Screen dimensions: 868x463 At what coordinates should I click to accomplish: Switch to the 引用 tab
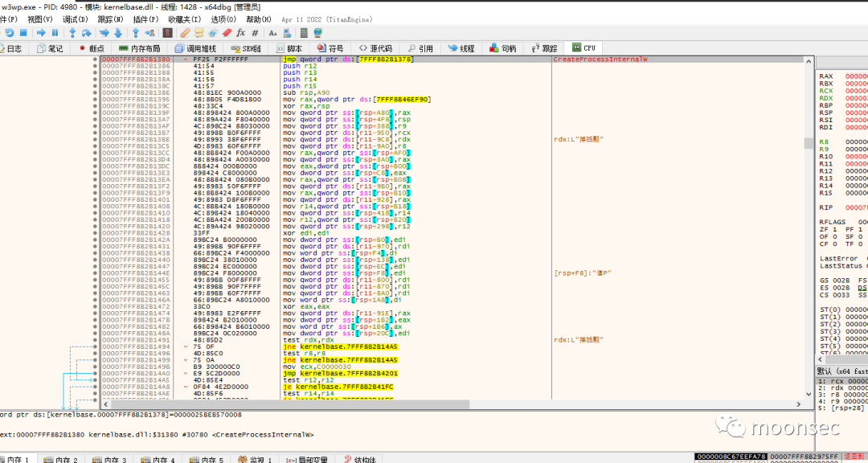pyautogui.click(x=420, y=49)
